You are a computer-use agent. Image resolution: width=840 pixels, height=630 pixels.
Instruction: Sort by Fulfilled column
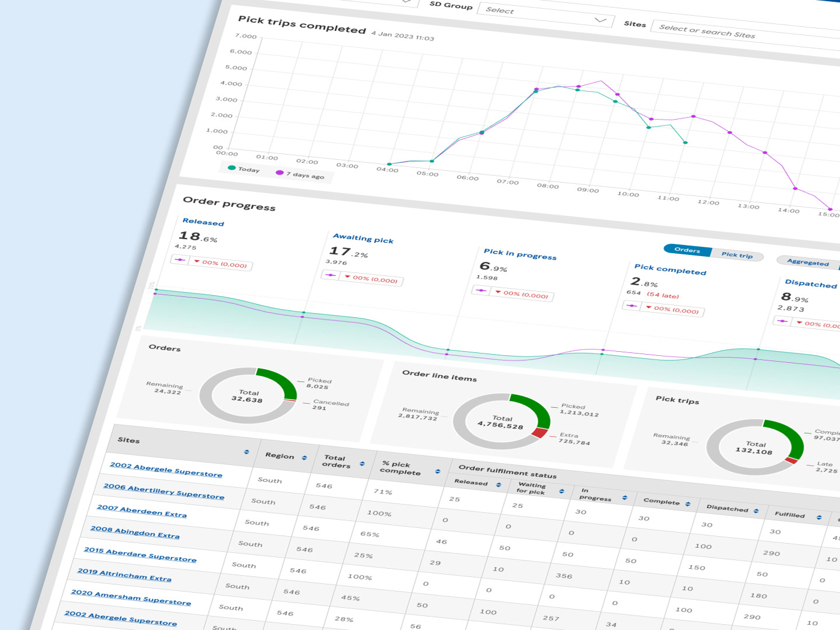pyautogui.click(x=819, y=517)
